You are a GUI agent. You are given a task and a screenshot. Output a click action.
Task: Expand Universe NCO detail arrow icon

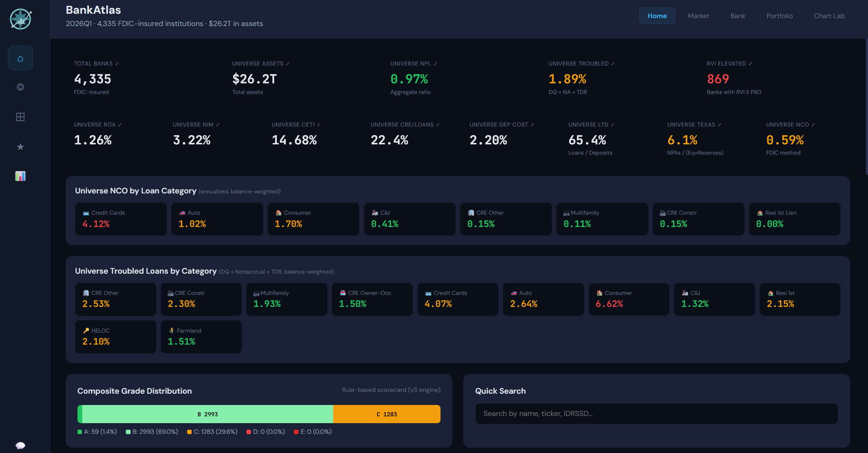pos(813,125)
